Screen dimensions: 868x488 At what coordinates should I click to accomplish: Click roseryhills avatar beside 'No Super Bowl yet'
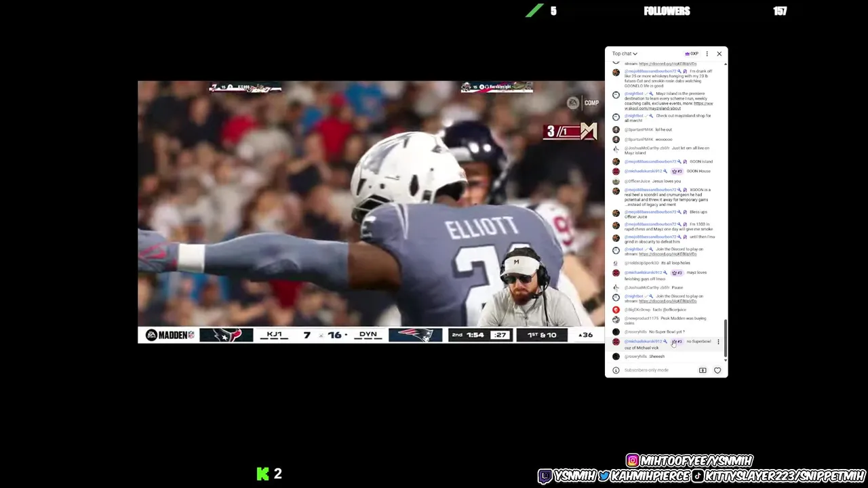point(616,332)
